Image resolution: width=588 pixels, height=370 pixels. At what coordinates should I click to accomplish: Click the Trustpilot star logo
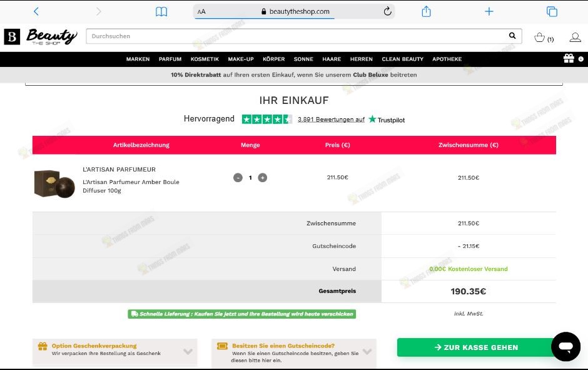(x=371, y=119)
